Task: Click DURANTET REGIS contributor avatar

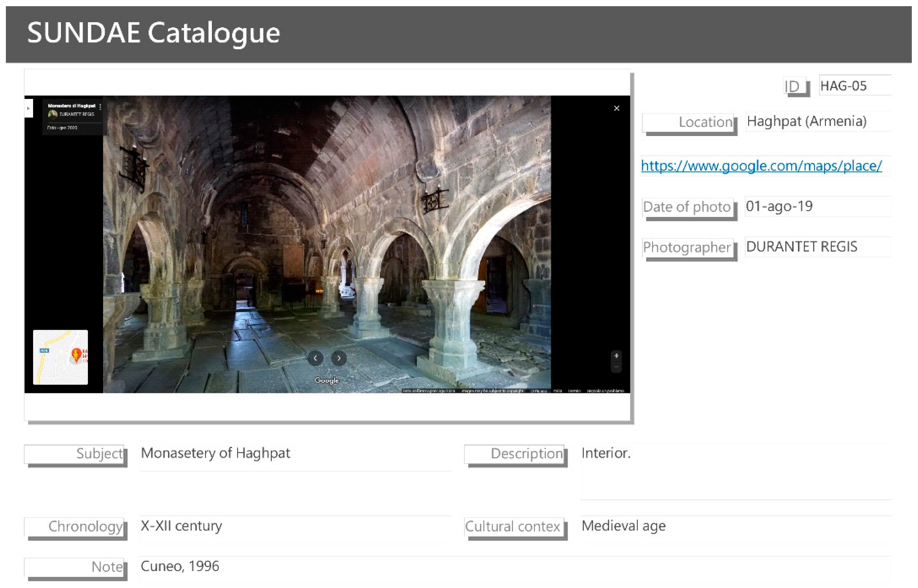Action: tap(53, 113)
